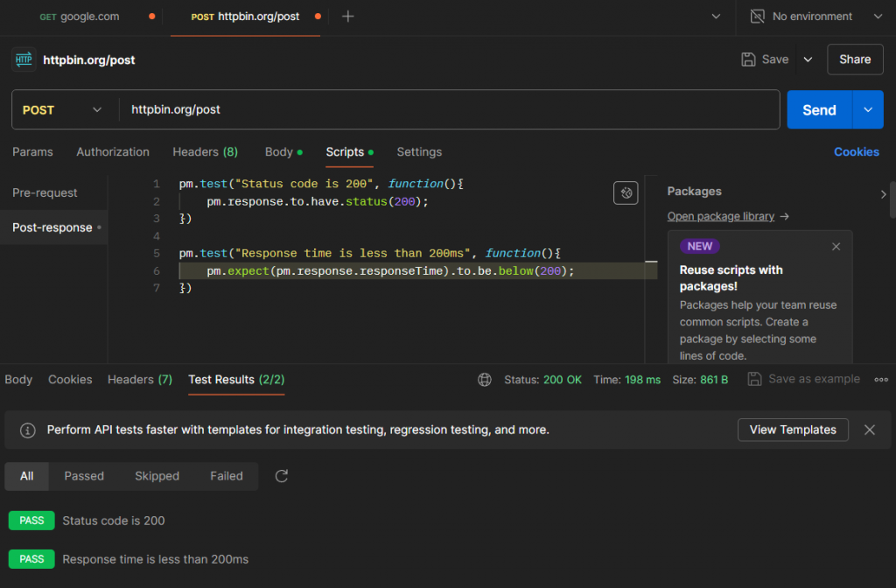The width and height of the screenshot is (896, 588).
Task: Click the URL field containing httpbin.org/post
Action: pyautogui.click(x=449, y=109)
